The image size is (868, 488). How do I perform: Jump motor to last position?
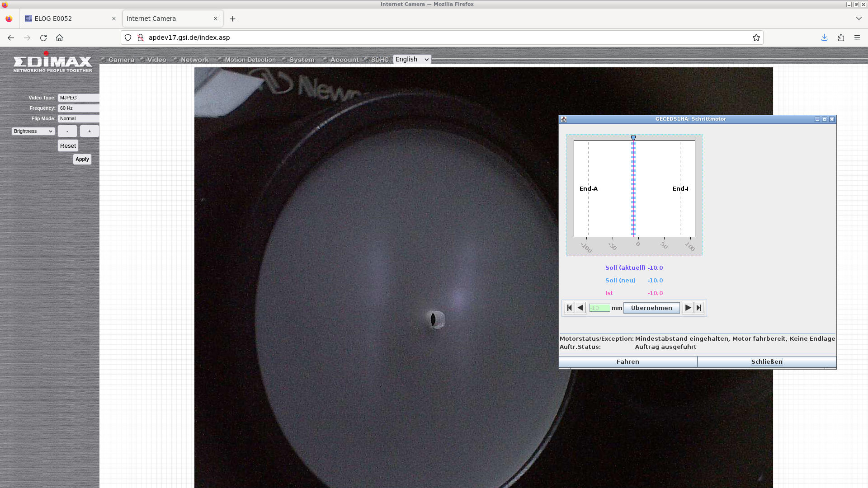click(x=699, y=308)
